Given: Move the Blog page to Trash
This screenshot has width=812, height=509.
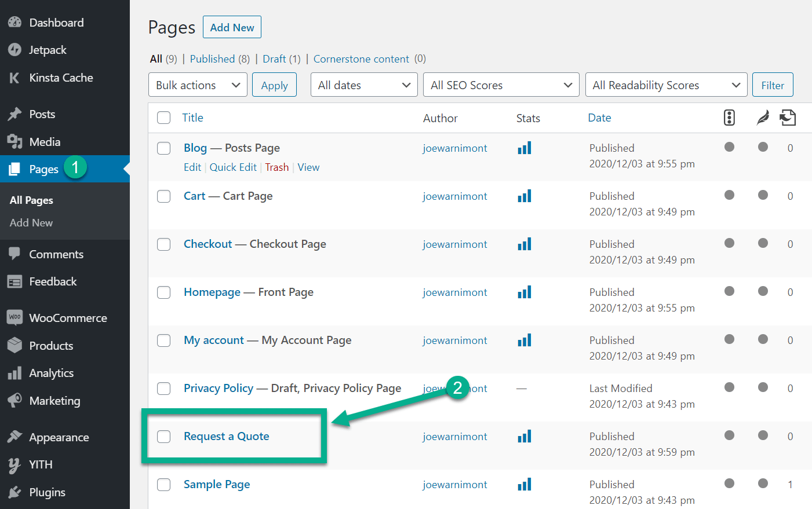Looking at the screenshot, I should (277, 167).
